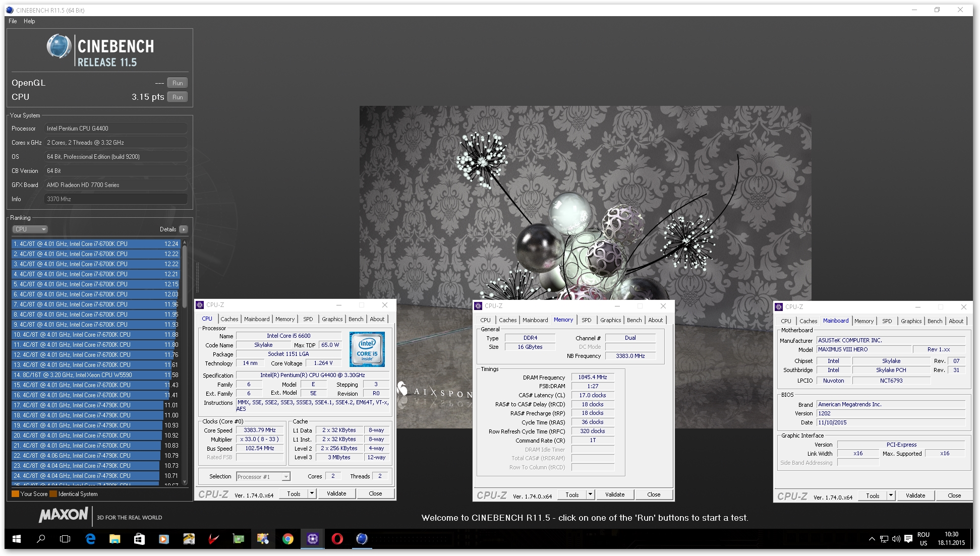This screenshot has height=556, width=980.
Task: Show hidden system tray icons
Action: point(872,539)
